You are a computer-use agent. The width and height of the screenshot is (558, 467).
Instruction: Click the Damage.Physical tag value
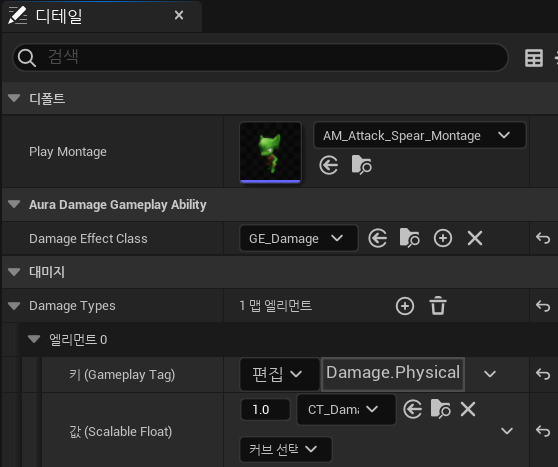[393, 374]
